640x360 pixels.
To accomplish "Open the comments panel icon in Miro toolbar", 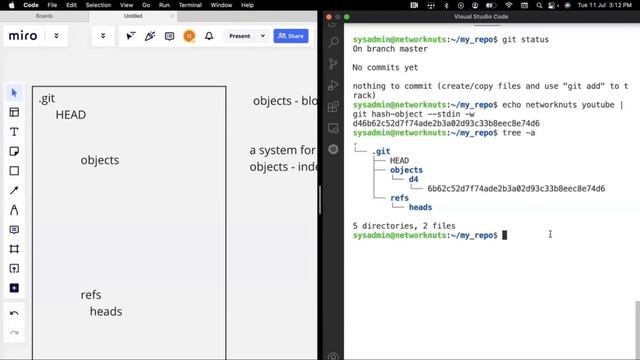I will [169, 36].
